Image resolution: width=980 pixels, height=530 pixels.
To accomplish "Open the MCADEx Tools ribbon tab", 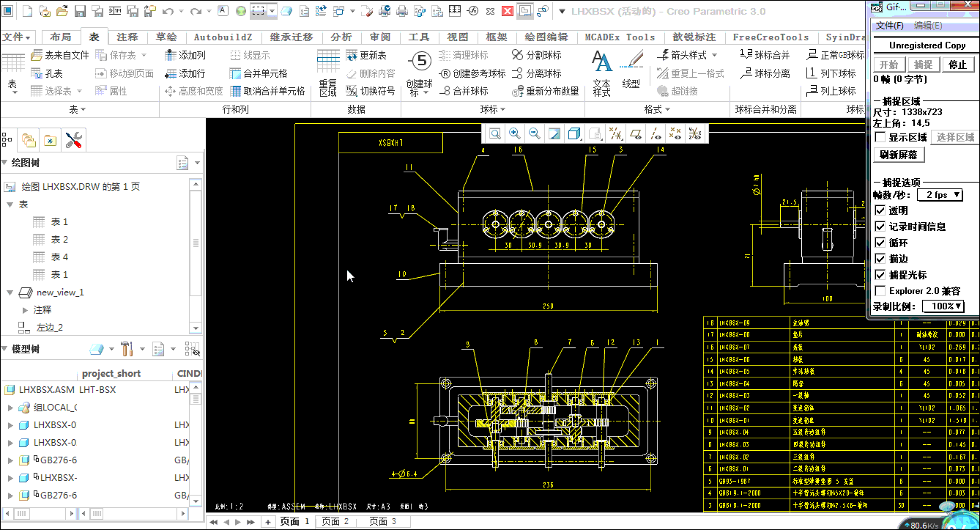I will coord(620,37).
